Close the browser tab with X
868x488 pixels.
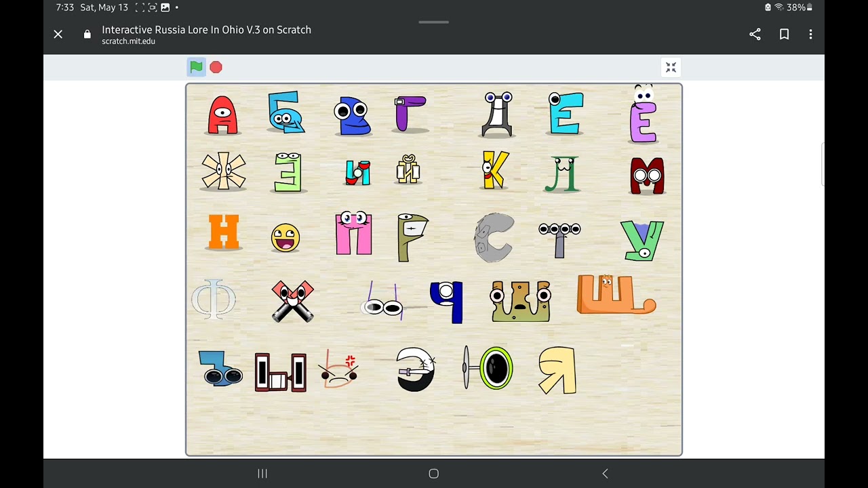[x=58, y=34]
